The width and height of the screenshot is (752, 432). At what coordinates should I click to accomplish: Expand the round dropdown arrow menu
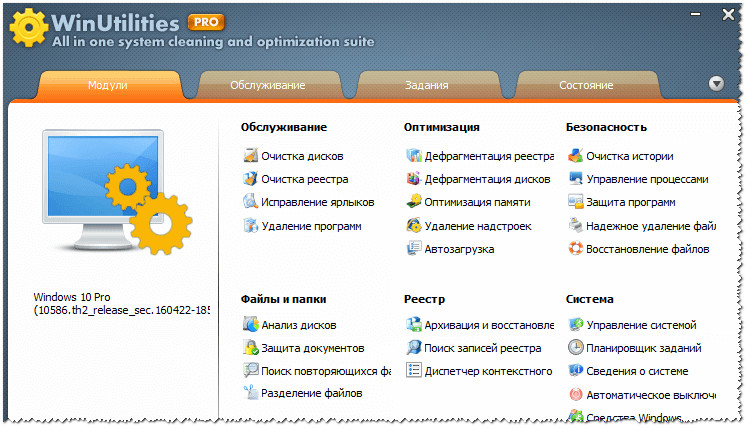pyautogui.click(x=716, y=84)
